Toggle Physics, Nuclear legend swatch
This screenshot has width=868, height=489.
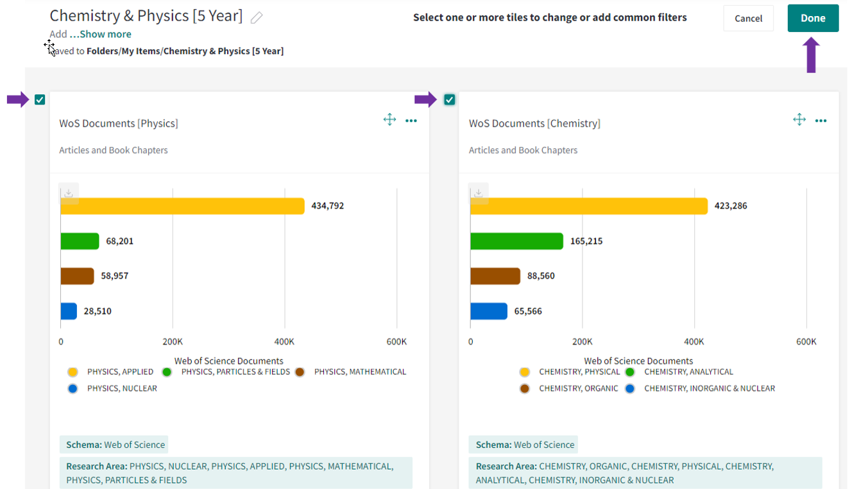(x=73, y=389)
